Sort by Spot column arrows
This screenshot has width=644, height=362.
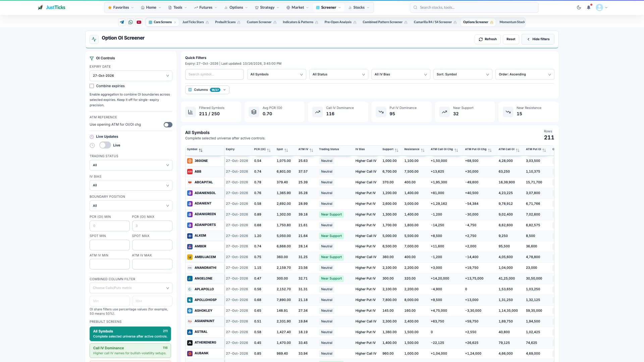[x=286, y=150]
